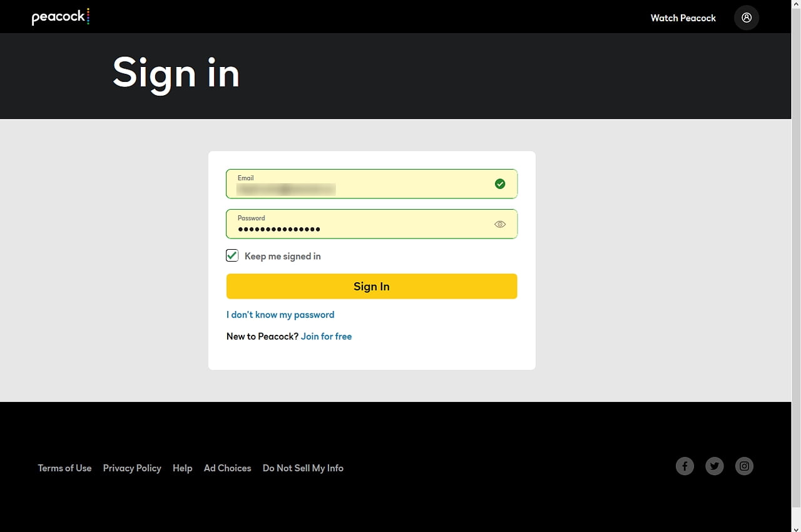Uncheck the Keep me signed in checkbox
The image size is (801, 532).
click(x=232, y=255)
